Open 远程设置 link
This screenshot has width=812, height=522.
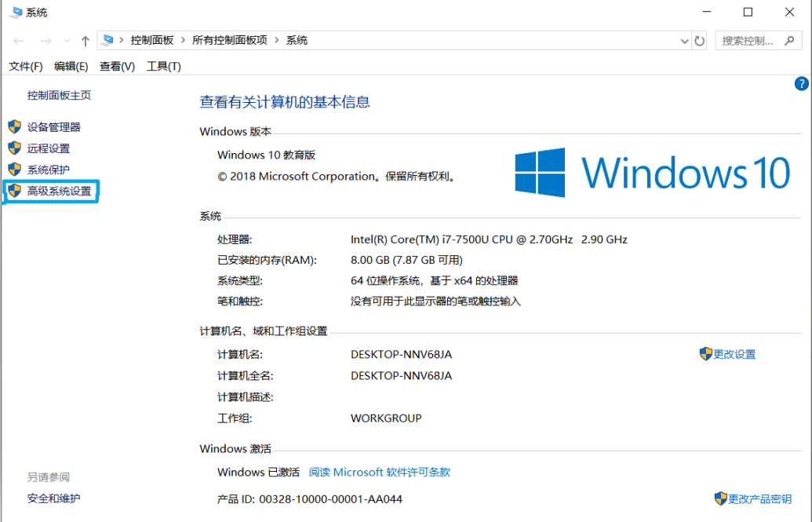pos(48,148)
